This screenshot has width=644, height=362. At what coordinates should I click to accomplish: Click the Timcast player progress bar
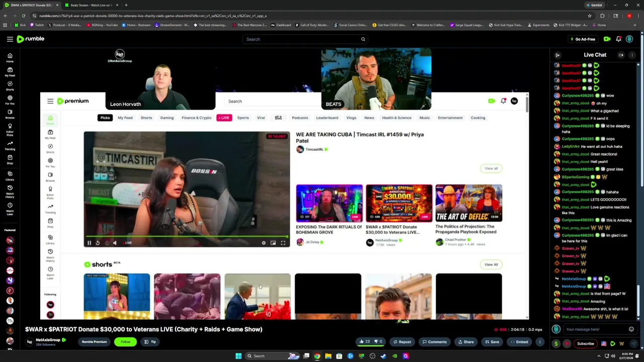tap(187, 236)
